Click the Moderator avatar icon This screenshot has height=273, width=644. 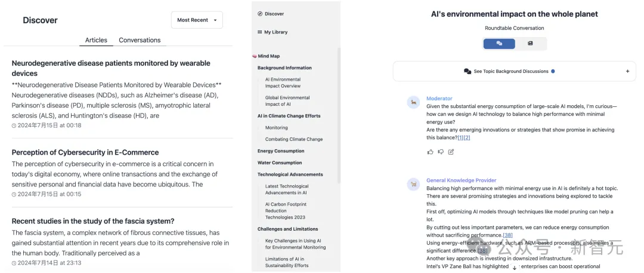pos(412,102)
